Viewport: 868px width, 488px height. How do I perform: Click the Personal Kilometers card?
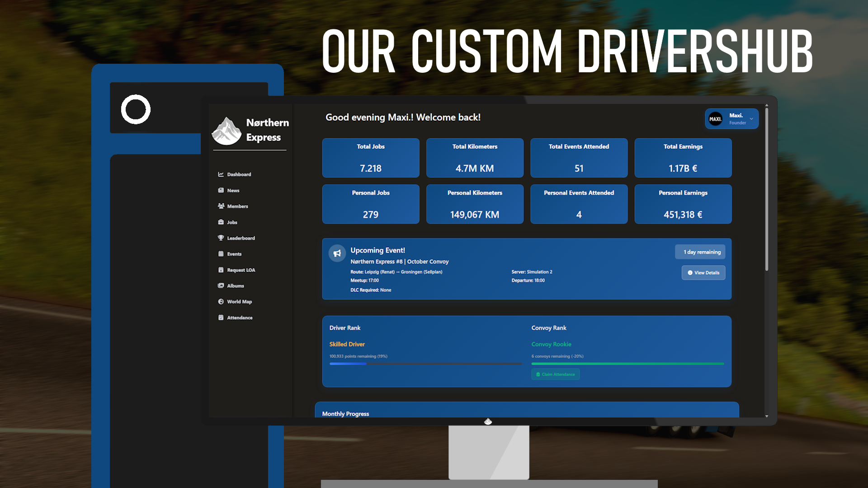475,204
